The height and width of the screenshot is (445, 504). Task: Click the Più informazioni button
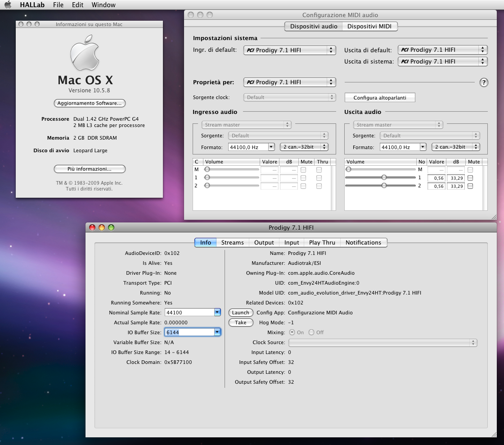pos(90,169)
